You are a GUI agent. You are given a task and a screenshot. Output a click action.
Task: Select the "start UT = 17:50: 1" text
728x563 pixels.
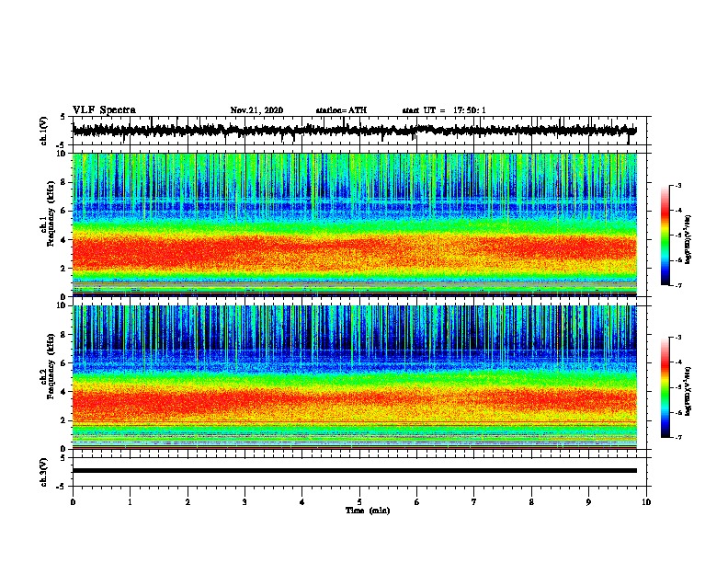(x=444, y=110)
